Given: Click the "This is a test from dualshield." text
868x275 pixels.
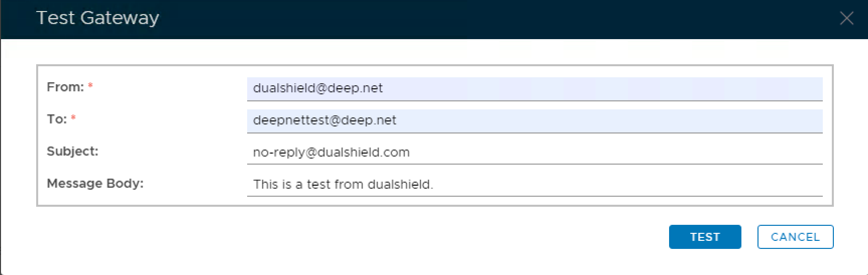Looking at the screenshot, I should (343, 185).
